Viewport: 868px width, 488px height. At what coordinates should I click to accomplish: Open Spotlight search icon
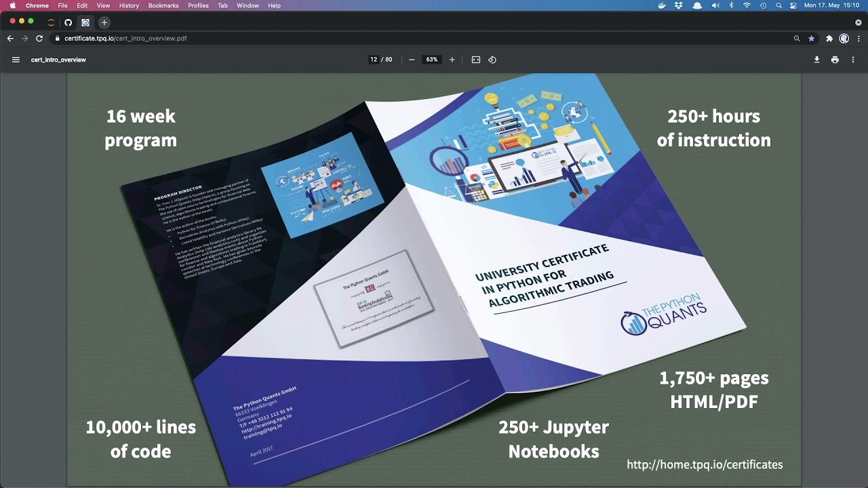tap(778, 5)
